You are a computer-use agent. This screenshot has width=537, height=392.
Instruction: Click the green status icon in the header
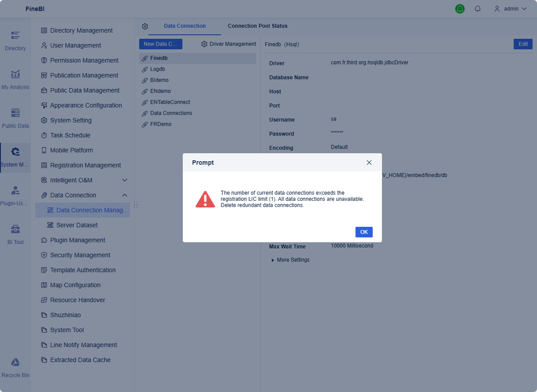459,8
